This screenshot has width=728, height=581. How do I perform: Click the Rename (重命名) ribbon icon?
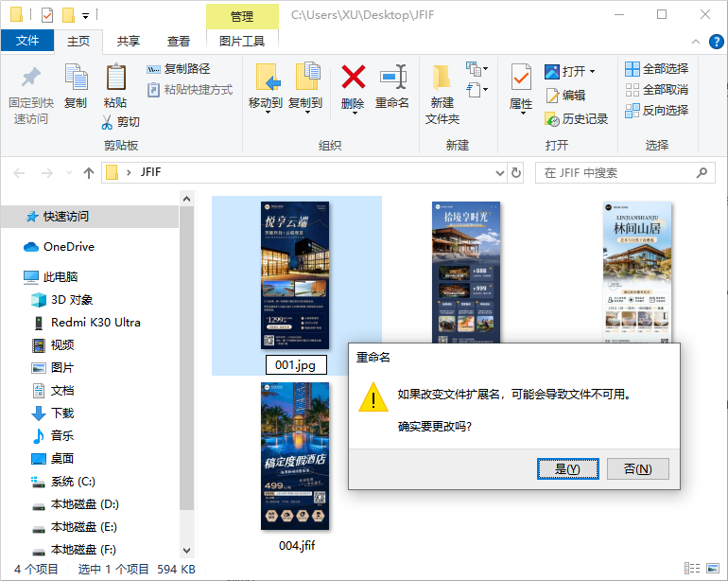(392, 78)
